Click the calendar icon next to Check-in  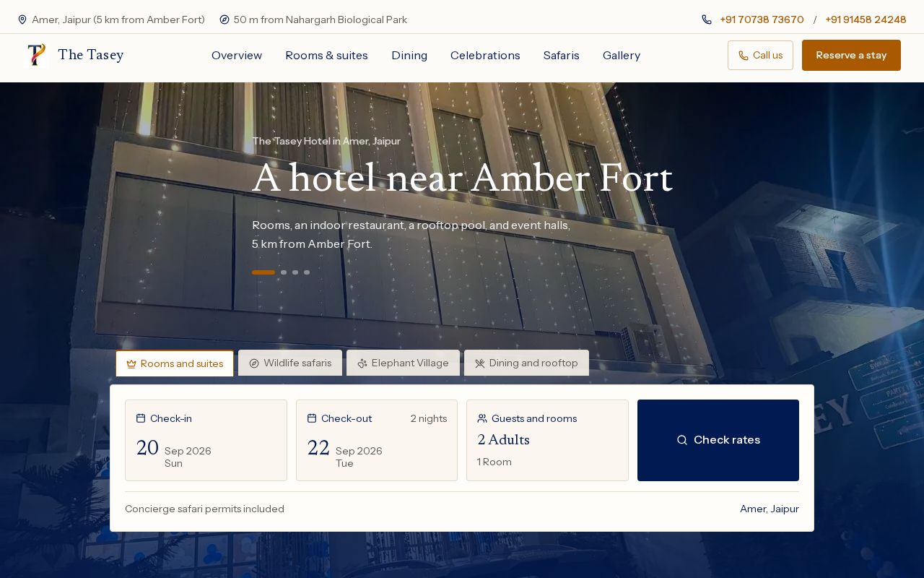point(141,418)
